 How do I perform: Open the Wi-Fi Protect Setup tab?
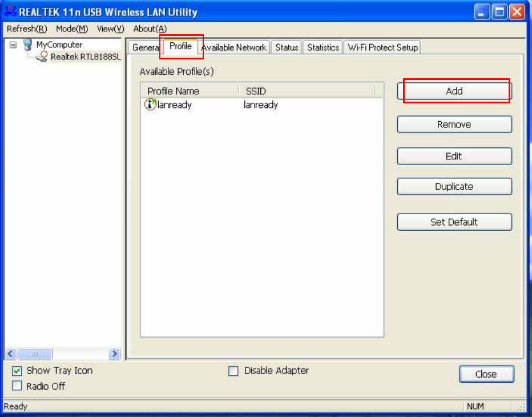[382, 47]
